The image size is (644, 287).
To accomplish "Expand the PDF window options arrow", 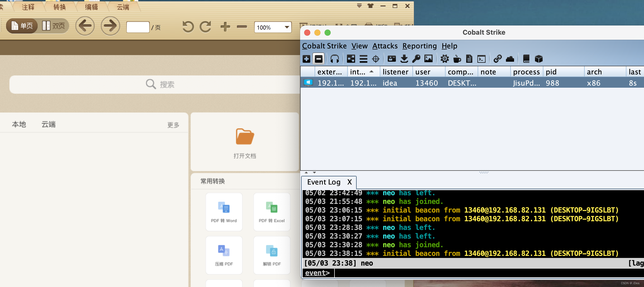I will coord(359,6).
